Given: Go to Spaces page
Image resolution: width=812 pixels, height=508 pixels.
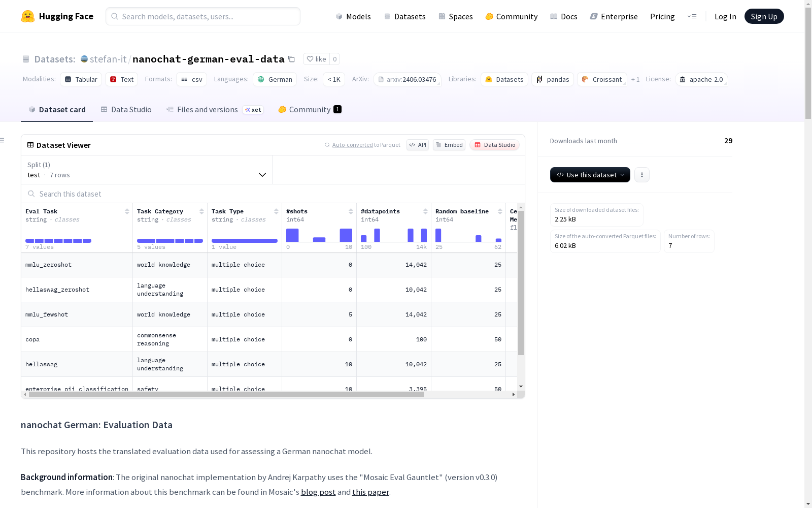Looking at the screenshot, I should click(456, 16).
